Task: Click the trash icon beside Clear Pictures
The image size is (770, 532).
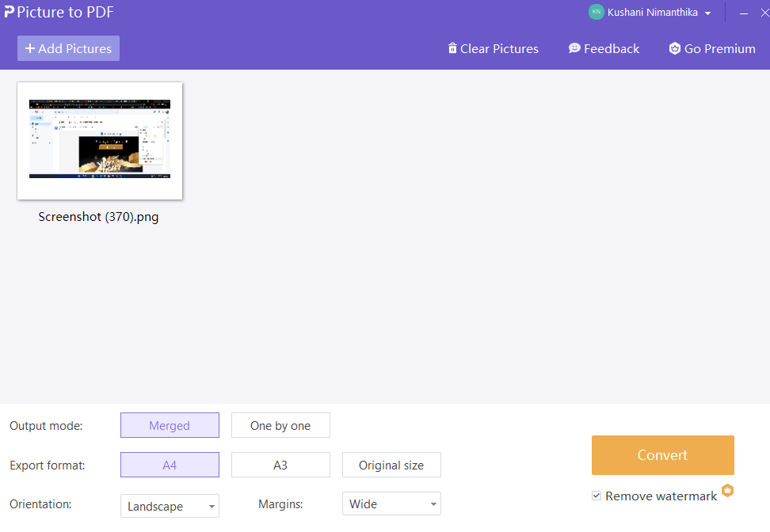Action: pos(453,48)
